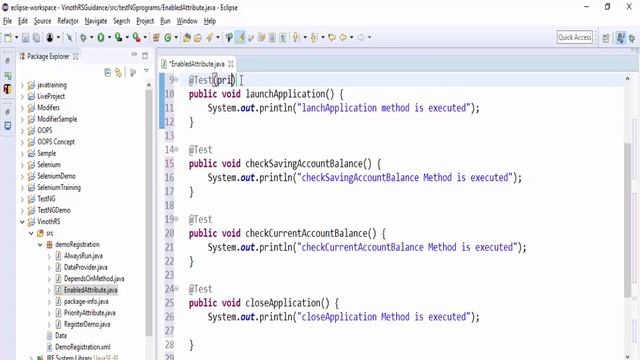Click the editor scroll down arrow
Screen dimensions: 640x360
coord(628,356)
